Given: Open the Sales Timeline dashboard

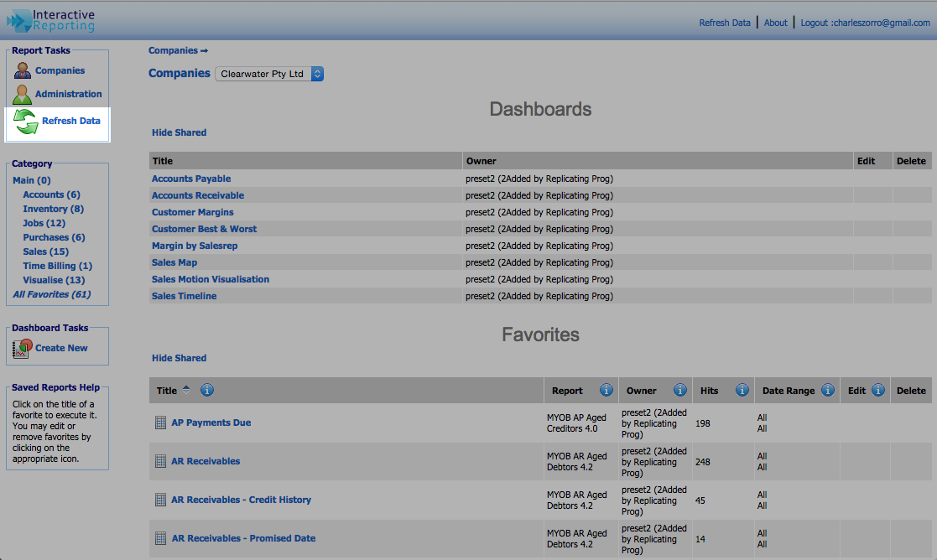Looking at the screenshot, I should coord(184,296).
